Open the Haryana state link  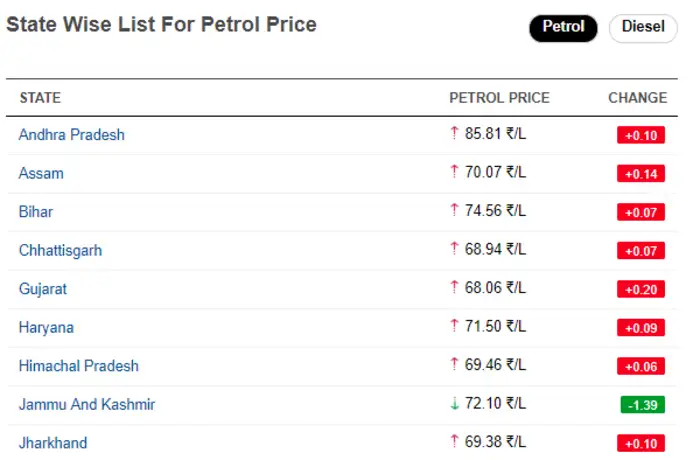(x=46, y=327)
